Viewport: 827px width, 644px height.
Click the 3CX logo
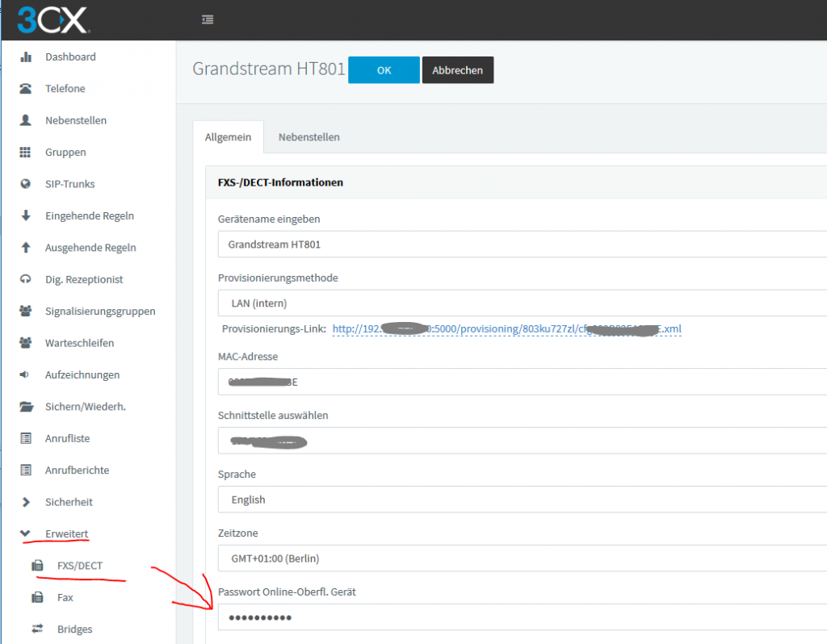coord(52,20)
